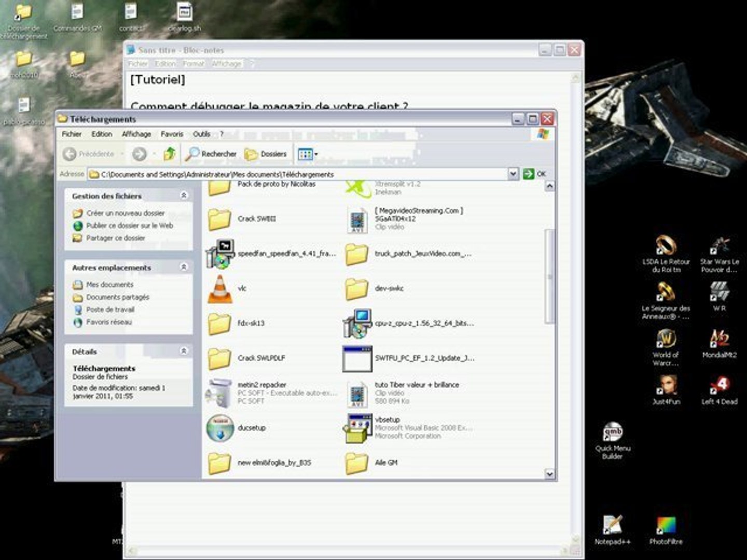This screenshot has height=560, width=747.
Task: Select the speedfan installer icon
Action: click(220, 254)
